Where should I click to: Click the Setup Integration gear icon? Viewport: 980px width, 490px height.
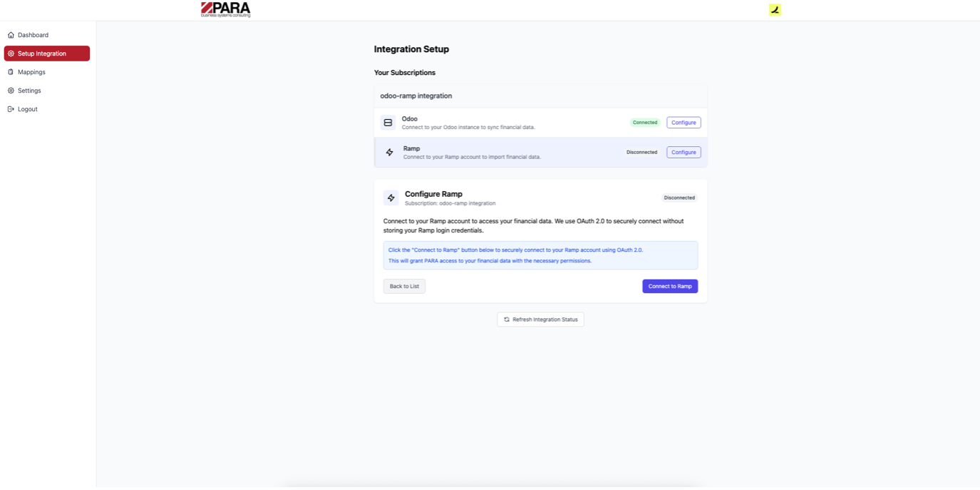tap(11, 53)
